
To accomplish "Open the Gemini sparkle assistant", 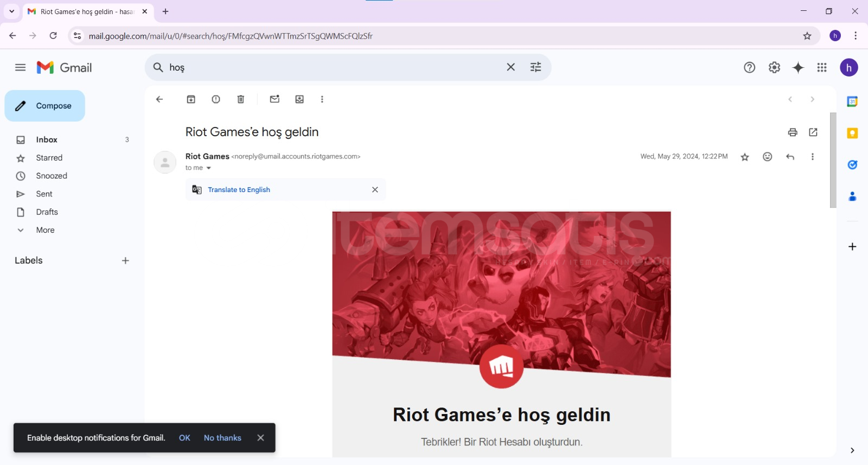I will [798, 67].
